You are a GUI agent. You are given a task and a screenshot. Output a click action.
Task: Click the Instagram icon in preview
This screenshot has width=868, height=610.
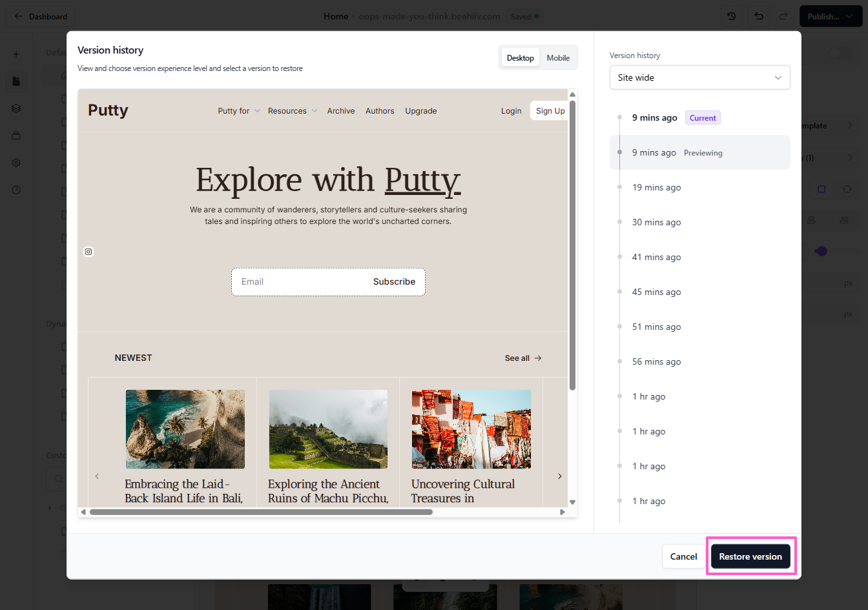pos(88,252)
